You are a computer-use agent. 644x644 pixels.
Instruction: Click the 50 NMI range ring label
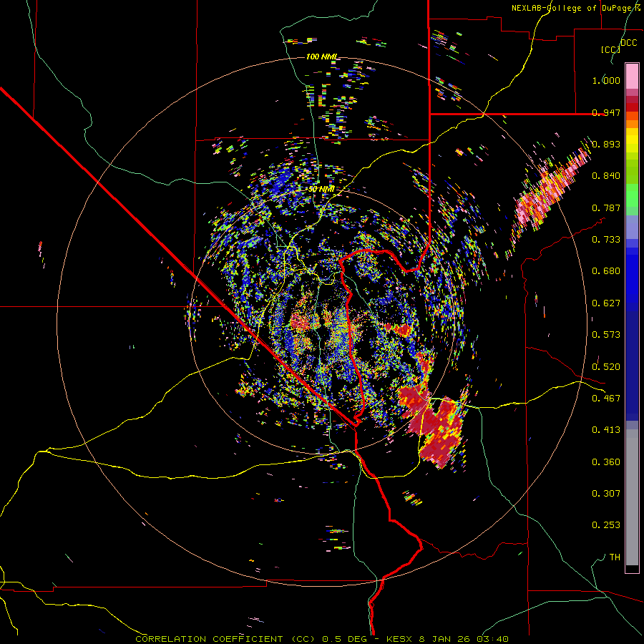click(321, 189)
